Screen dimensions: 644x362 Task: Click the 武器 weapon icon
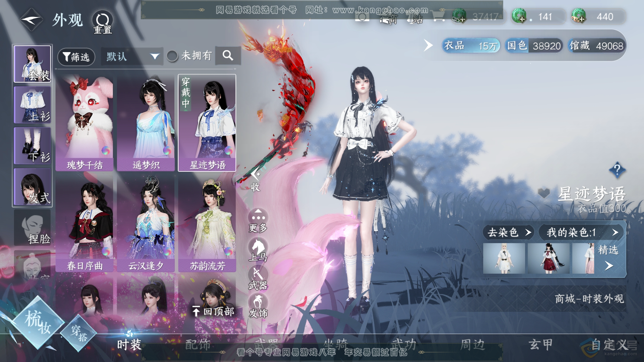click(258, 278)
